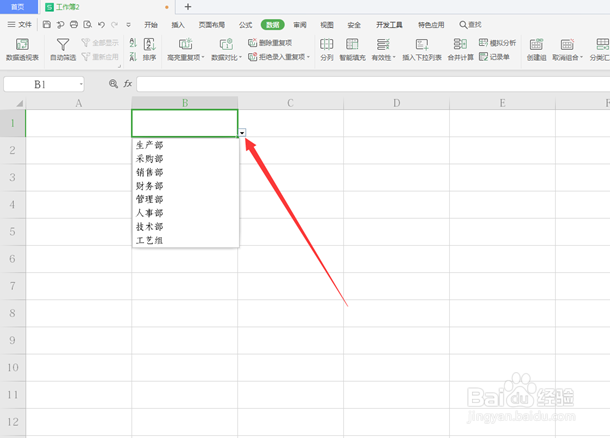Switch to the 视图 View tab
The image size is (610, 438).
pyautogui.click(x=327, y=25)
